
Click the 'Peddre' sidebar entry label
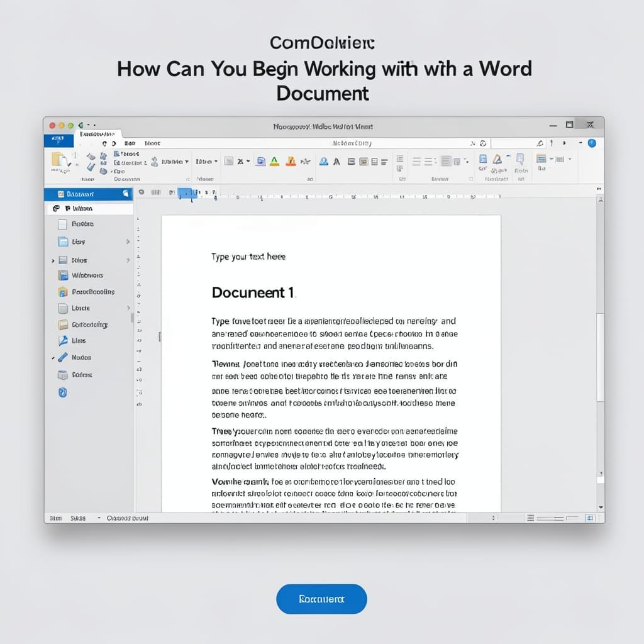[82, 224]
